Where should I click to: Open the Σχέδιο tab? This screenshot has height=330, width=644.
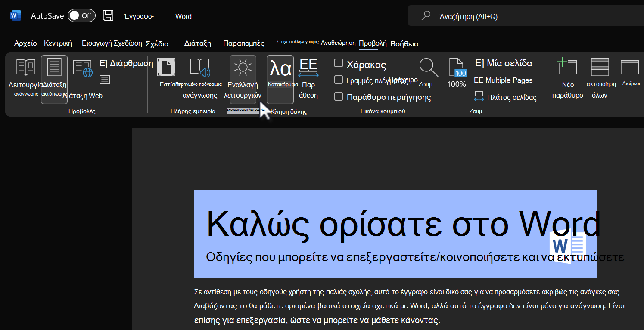[x=157, y=44]
